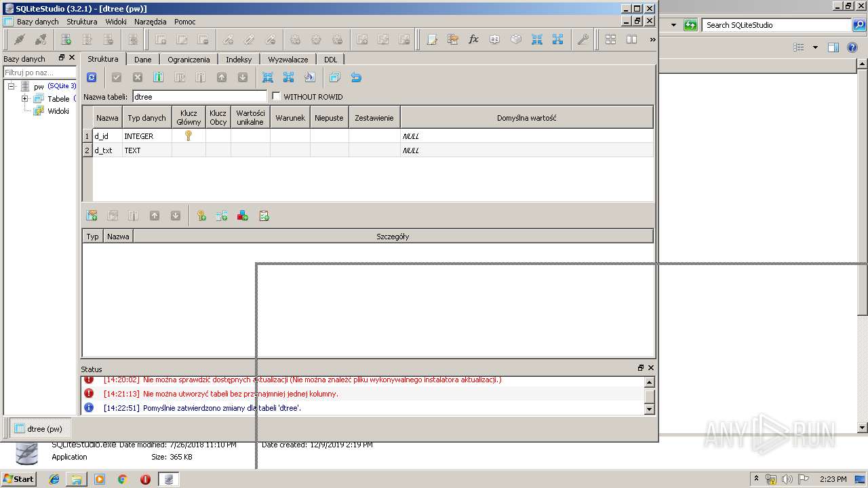Screen dimensions: 868x488
Task: Click the connect to database plug icon
Action: [19, 39]
